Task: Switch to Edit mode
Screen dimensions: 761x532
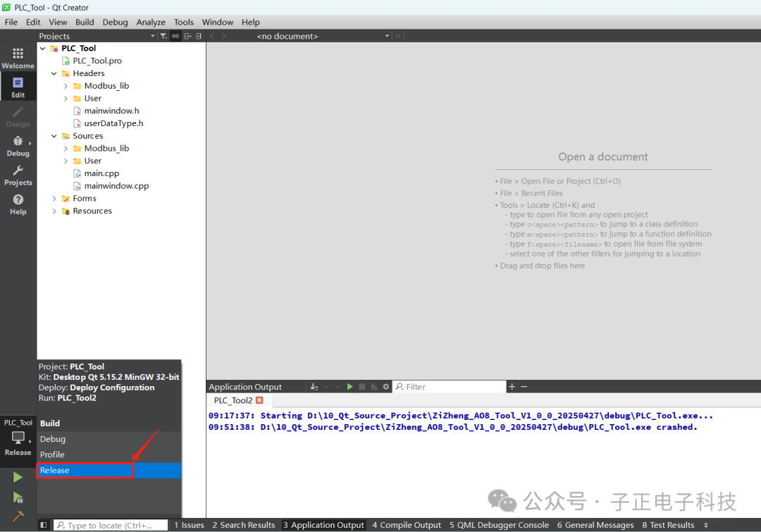Action: point(18,87)
